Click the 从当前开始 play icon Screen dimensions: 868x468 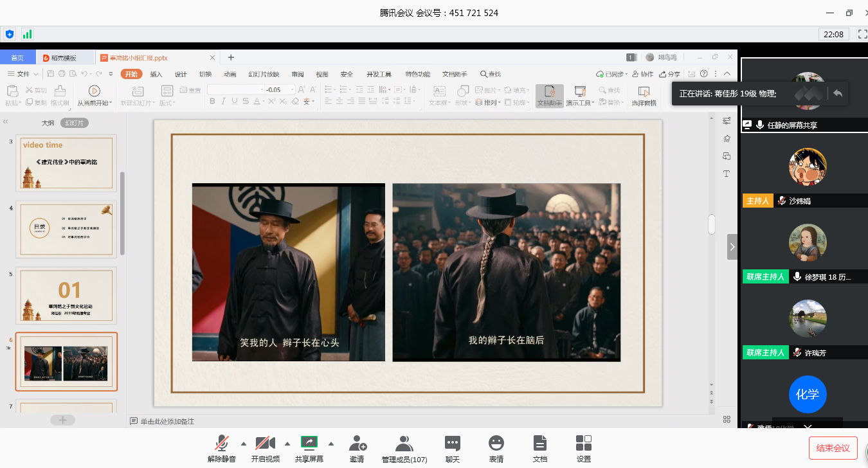click(x=94, y=91)
